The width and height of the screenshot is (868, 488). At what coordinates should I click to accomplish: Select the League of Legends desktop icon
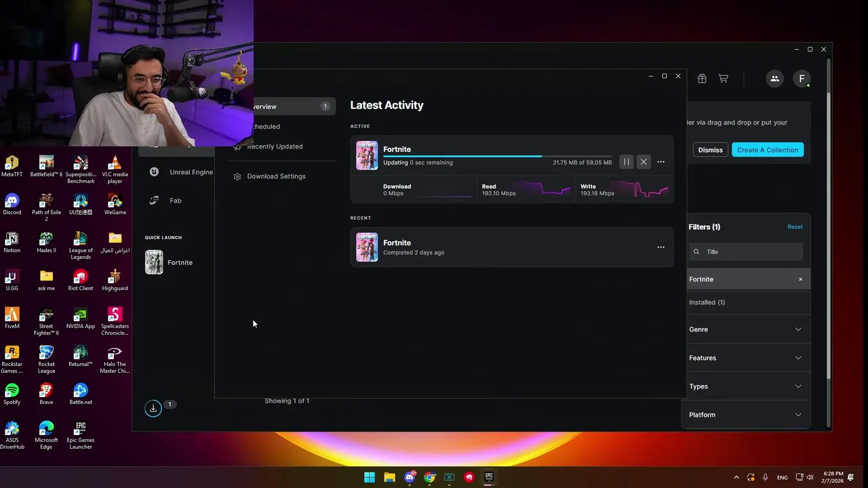coord(80,245)
